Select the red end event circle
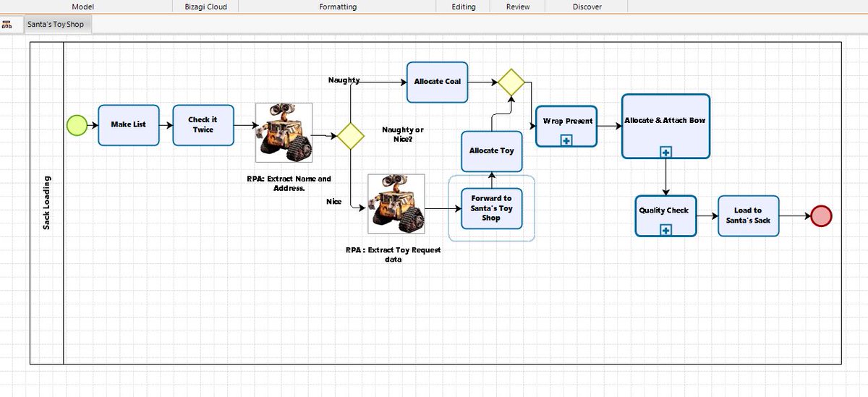The image size is (868, 397). point(822,215)
